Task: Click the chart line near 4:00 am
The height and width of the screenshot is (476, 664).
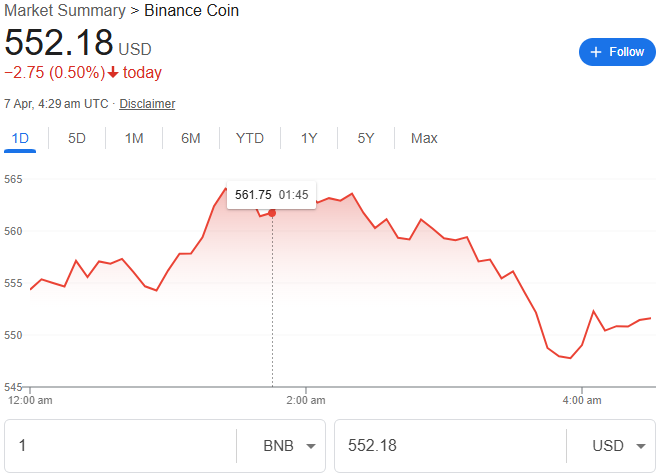Action: click(x=582, y=345)
